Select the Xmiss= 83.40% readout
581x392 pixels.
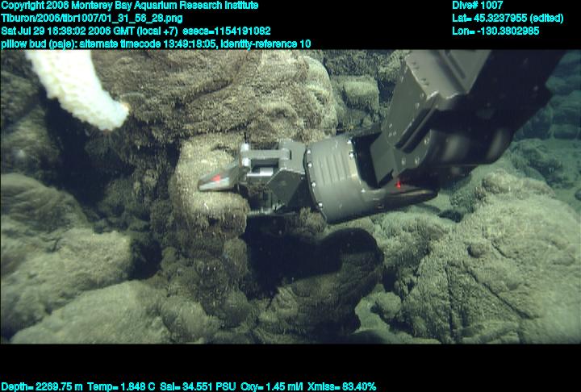[341, 386]
